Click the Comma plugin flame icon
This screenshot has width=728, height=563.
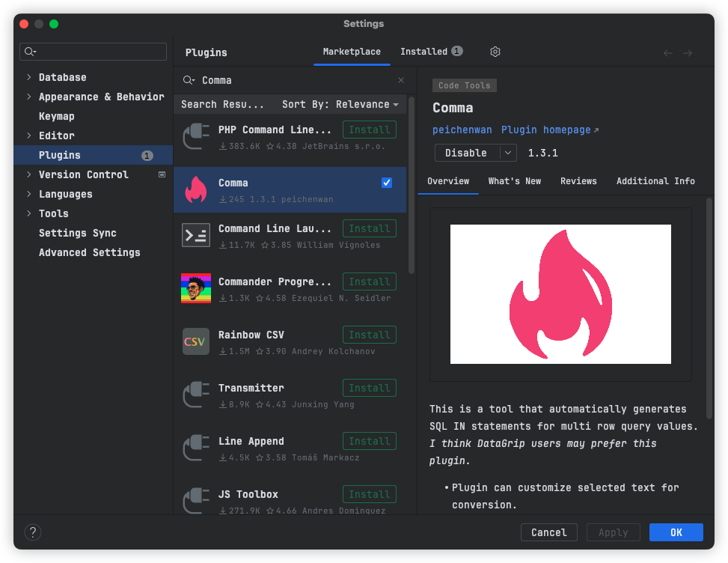point(196,189)
